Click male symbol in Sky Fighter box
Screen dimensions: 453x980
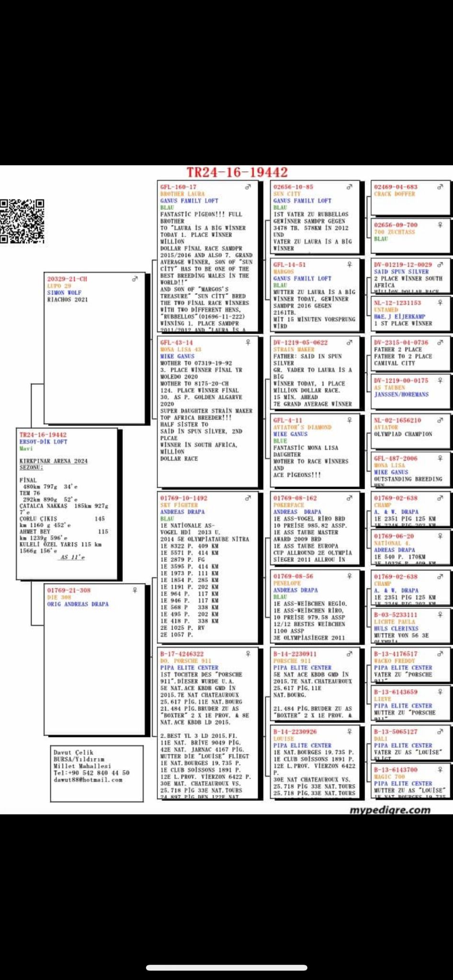(248, 498)
